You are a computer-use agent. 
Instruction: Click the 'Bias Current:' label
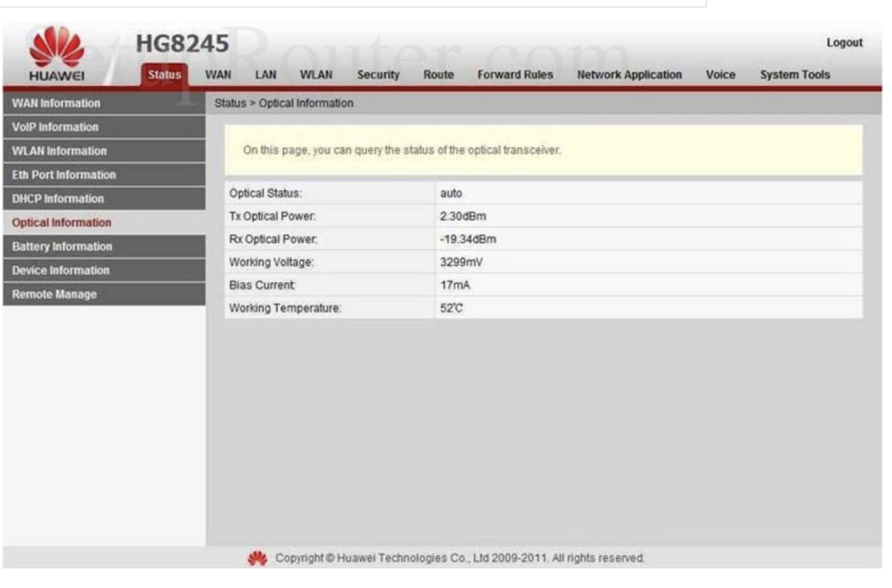coord(262,286)
